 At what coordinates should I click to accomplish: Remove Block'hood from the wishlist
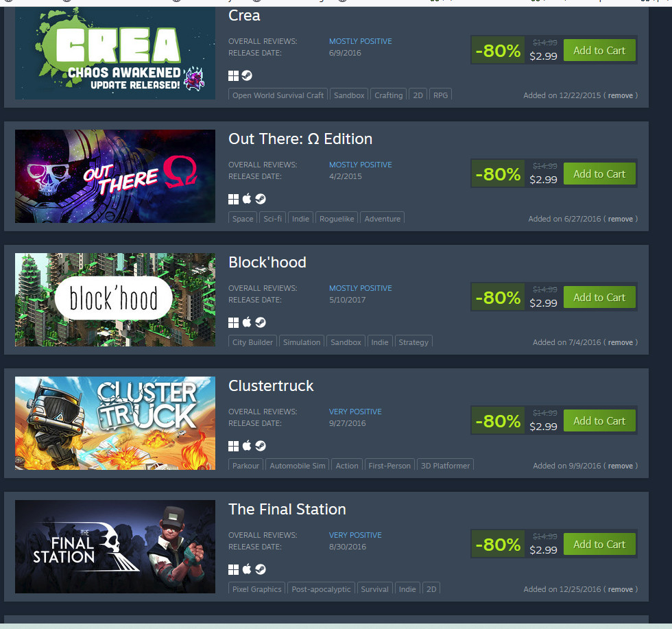click(620, 342)
